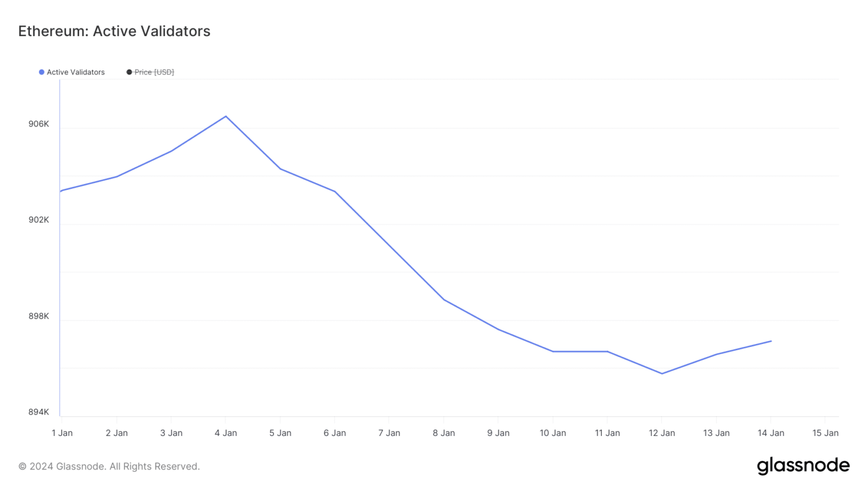The width and height of the screenshot is (868, 488).
Task: Select the 906K y-axis label
Action: pyautogui.click(x=38, y=124)
